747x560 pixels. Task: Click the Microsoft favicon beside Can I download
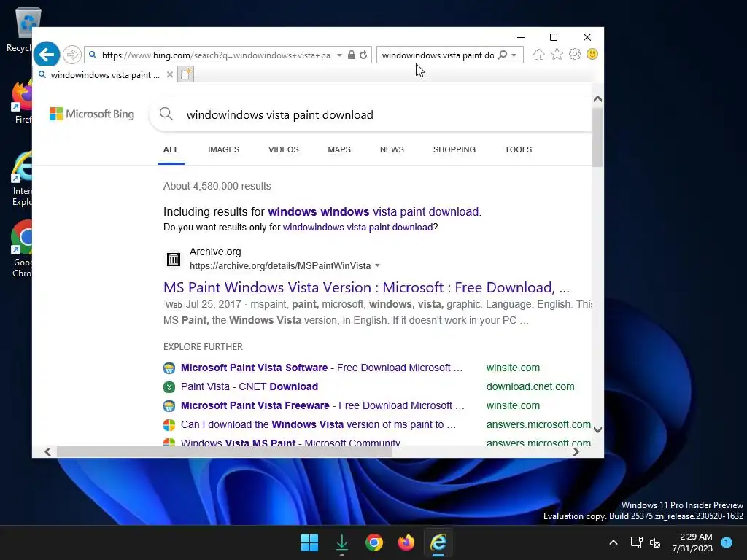point(169,425)
